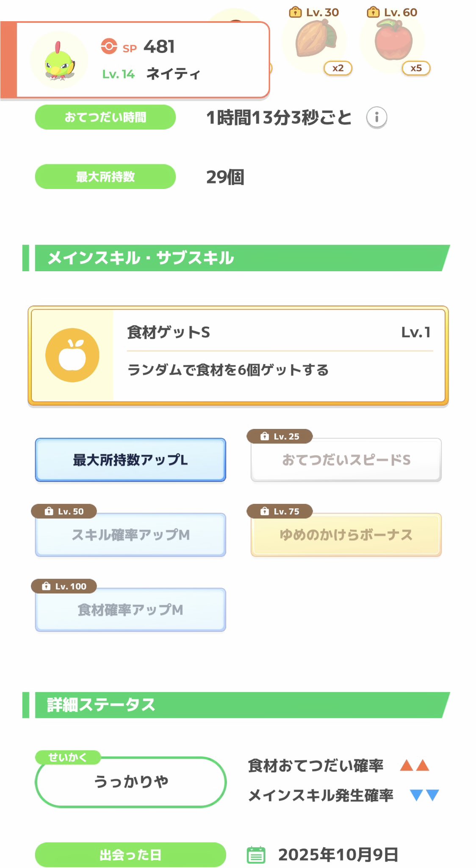Viewport: 476px width, 868px height.
Task: Tap the locked 食材確率アップM sub skill
Action: pos(130,610)
